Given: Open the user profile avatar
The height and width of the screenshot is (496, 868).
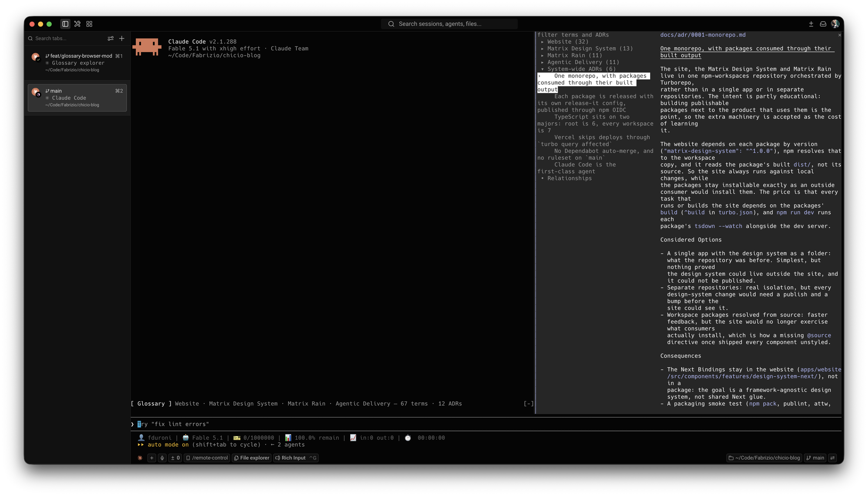Looking at the screenshot, I should [835, 24].
